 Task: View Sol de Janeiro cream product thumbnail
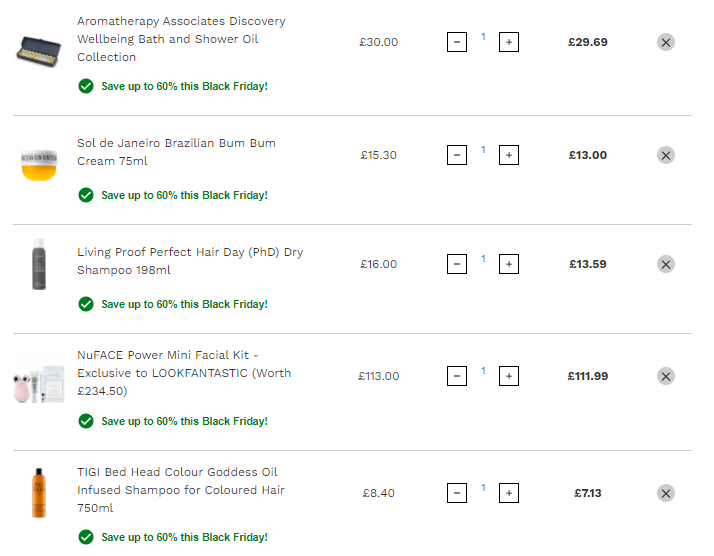[39, 164]
